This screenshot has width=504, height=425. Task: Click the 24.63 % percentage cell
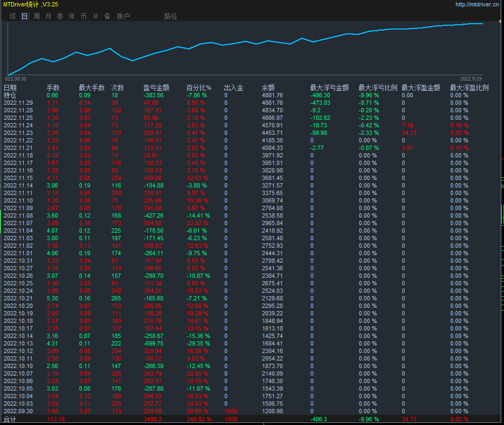pyautogui.click(x=197, y=404)
